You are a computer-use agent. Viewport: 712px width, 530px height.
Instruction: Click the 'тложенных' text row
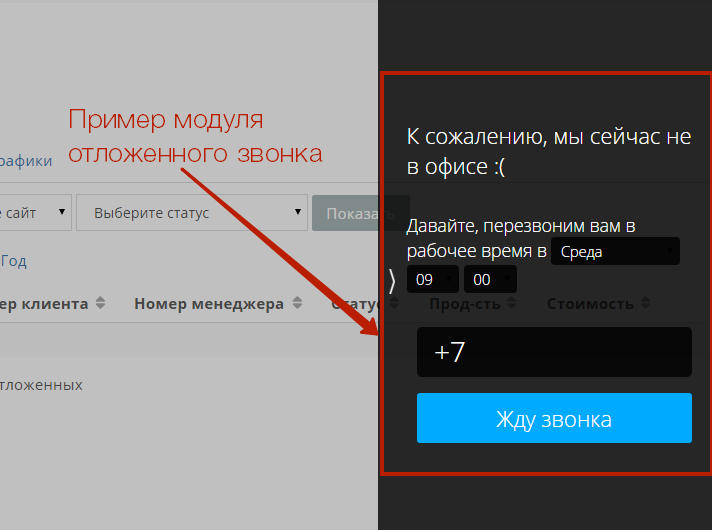[x=41, y=385]
